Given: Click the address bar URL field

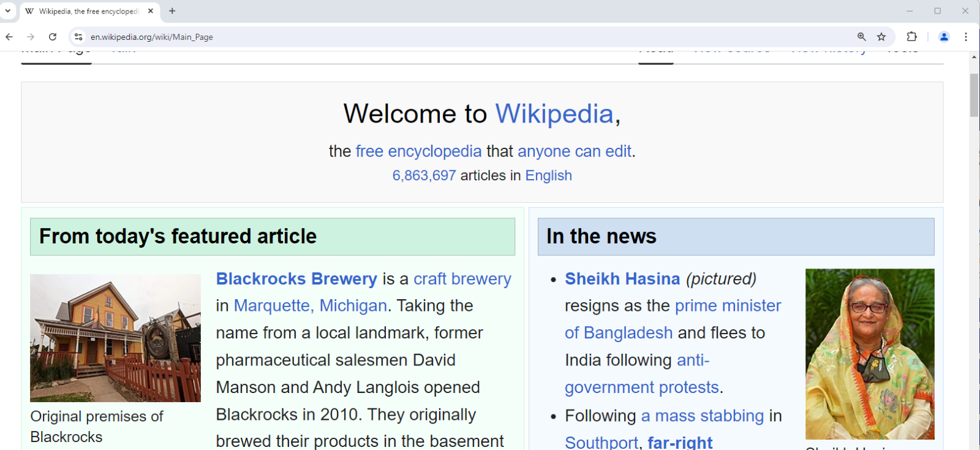Looking at the screenshot, I should point(466,37).
